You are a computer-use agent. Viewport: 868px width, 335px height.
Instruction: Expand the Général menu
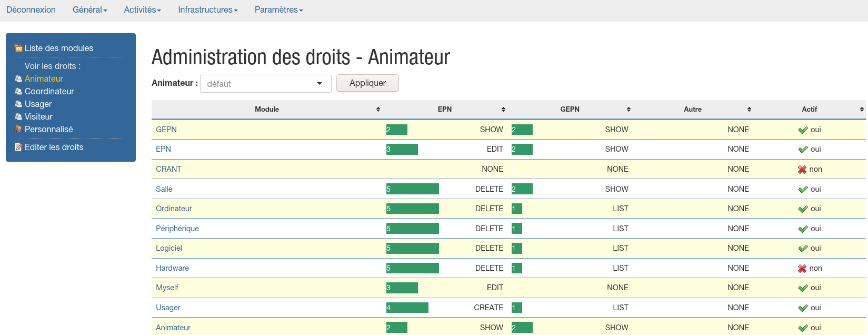89,10
